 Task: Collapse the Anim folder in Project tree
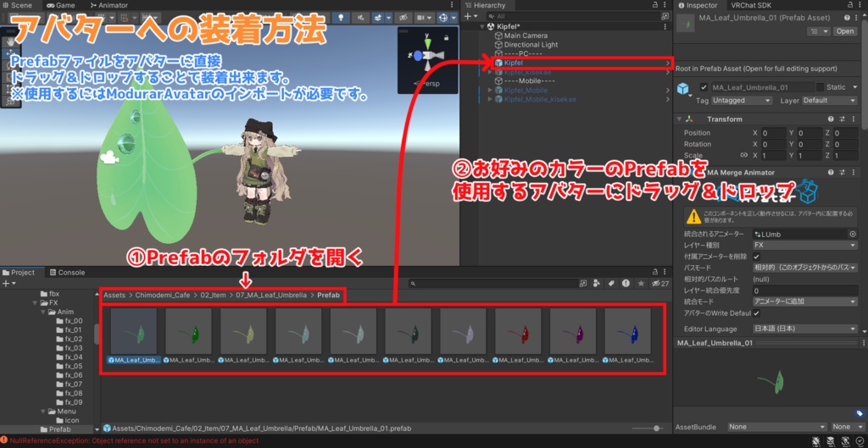tap(42, 312)
